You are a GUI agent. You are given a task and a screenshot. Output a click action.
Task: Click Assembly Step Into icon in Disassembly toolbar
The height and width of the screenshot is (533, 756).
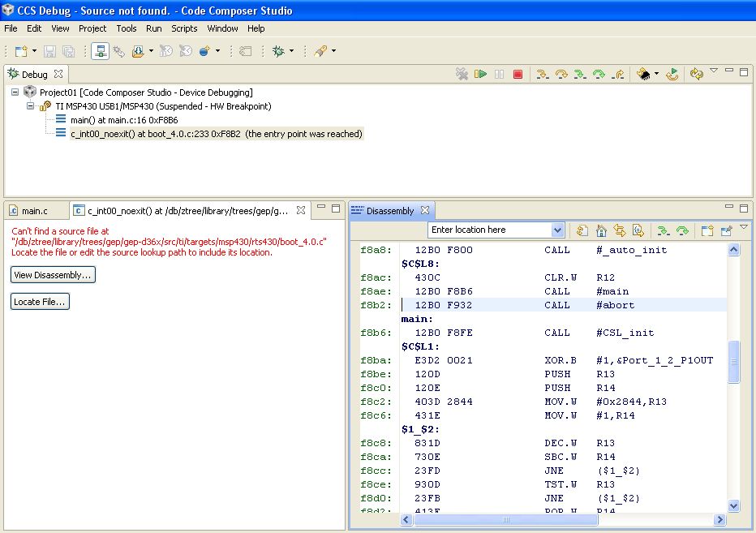coord(664,230)
